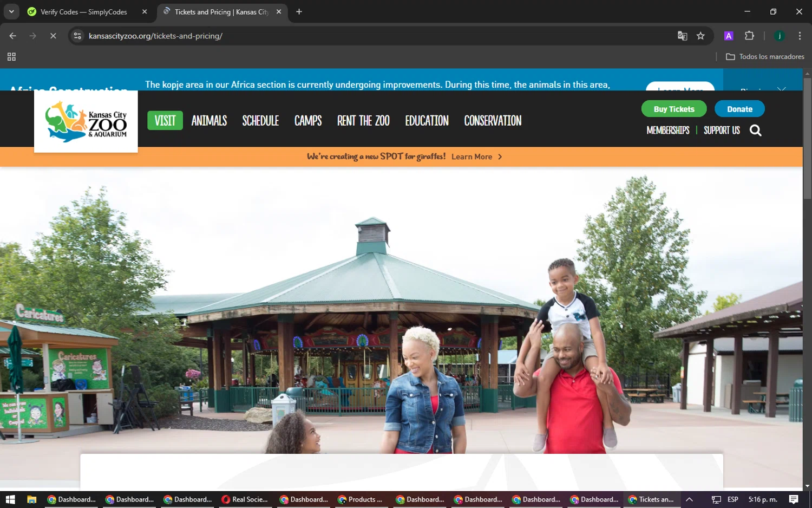Open the tab search dropdown arrow
Image resolution: width=812 pixels, height=508 pixels.
coord(11,11)
